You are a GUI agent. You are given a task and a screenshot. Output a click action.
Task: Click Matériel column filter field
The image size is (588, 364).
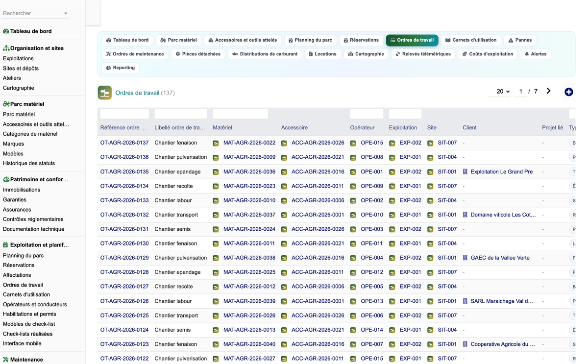click(240, 114)
